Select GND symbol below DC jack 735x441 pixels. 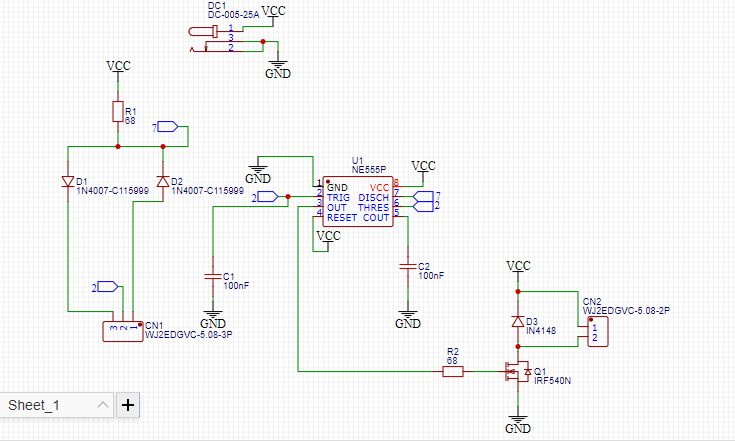pos(278,69)
